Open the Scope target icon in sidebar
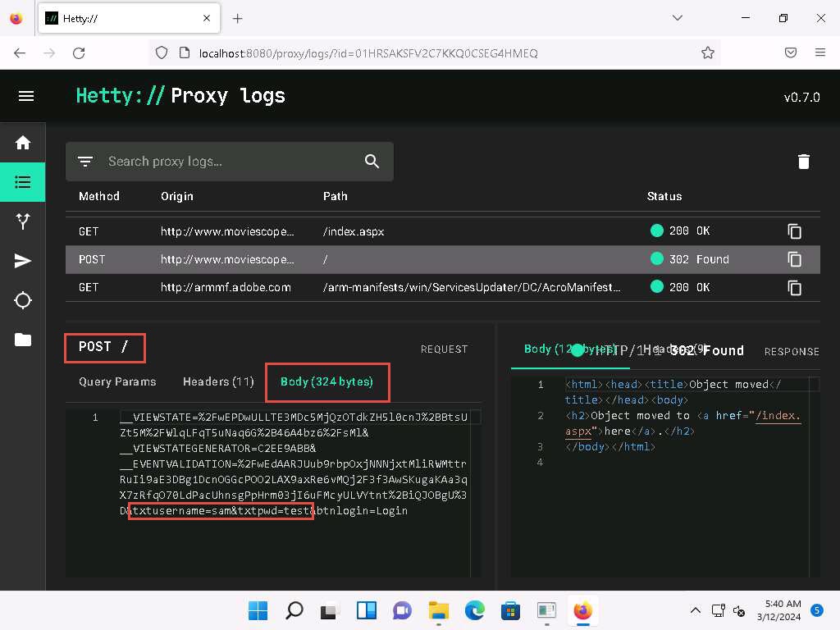 click(23, 300)
